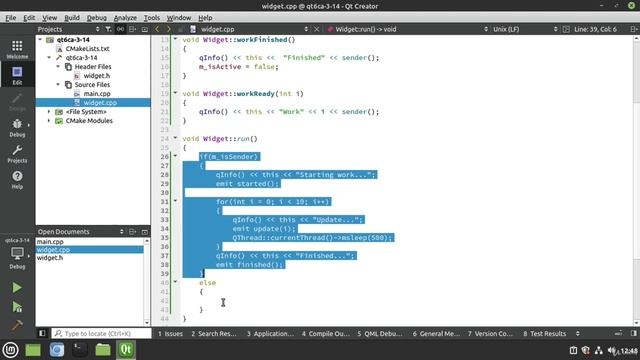Screen dimensions: 640x360
Task: Expand the <File System> node
Action: [49, 111]
